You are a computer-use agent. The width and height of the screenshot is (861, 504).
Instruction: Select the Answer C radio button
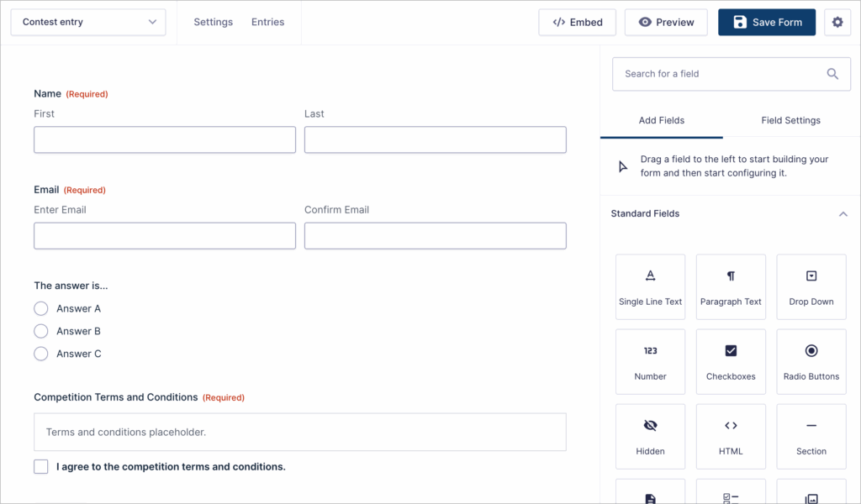(40, 354)
